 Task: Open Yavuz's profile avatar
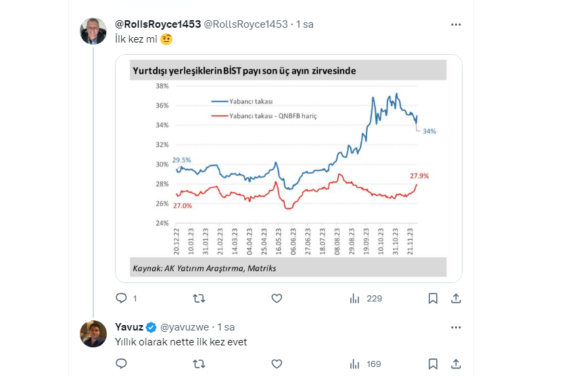93,334
